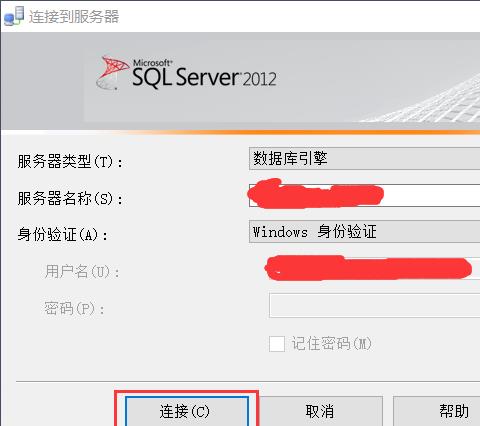
Task: Click the 连接到服务器 window title text
Action: (74, 16)
